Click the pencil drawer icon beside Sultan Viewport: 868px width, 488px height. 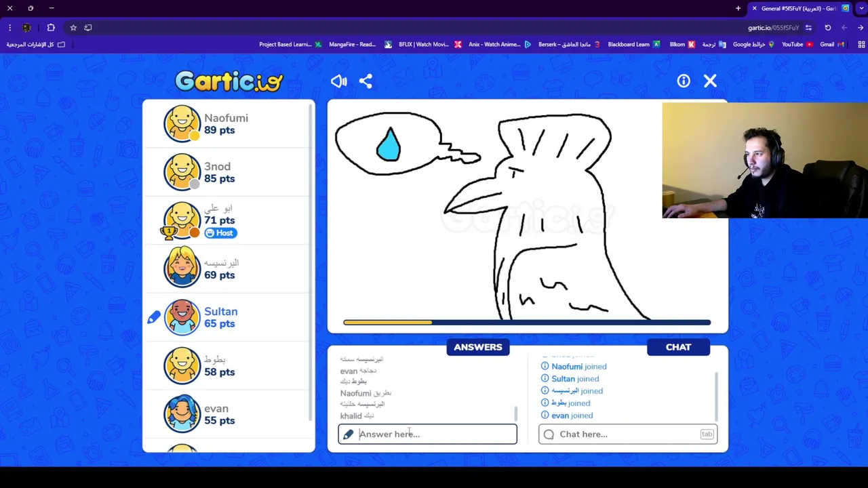[x=154, y=317]
